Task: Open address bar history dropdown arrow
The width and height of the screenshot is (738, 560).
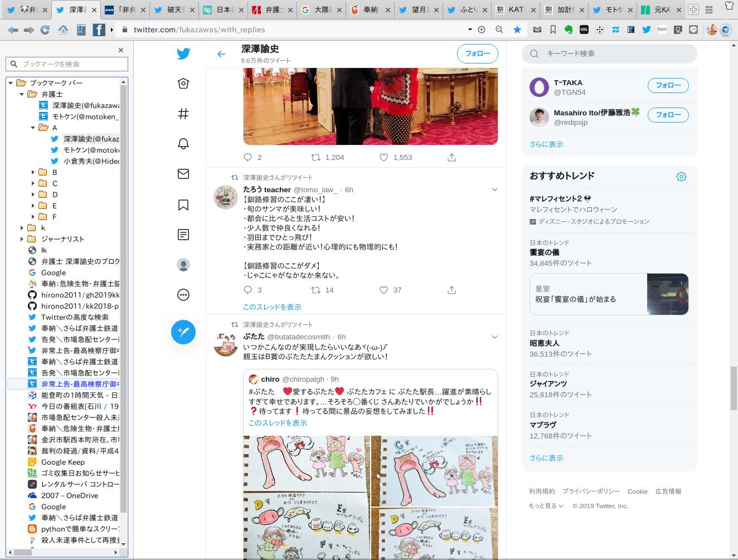Action: [470, 30]
